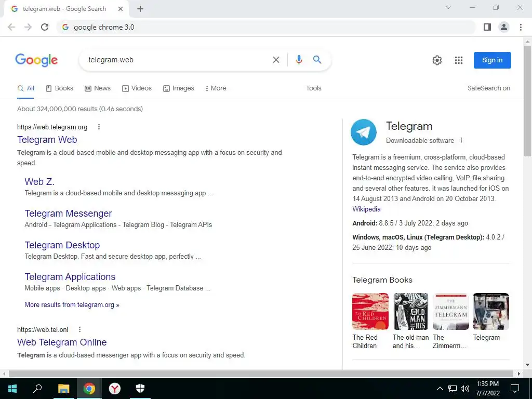Close the telegram.web Google Search tab
Screen dimensions: 532x399
[x=121, y=9]
